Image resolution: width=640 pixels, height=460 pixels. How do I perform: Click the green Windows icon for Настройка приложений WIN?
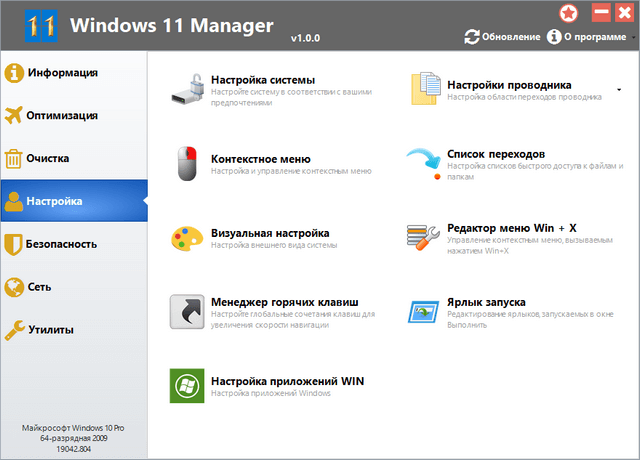point(186,388)
